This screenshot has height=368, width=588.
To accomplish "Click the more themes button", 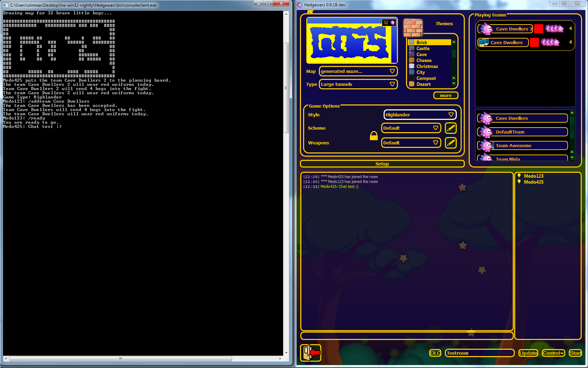I will click(446, 95).
